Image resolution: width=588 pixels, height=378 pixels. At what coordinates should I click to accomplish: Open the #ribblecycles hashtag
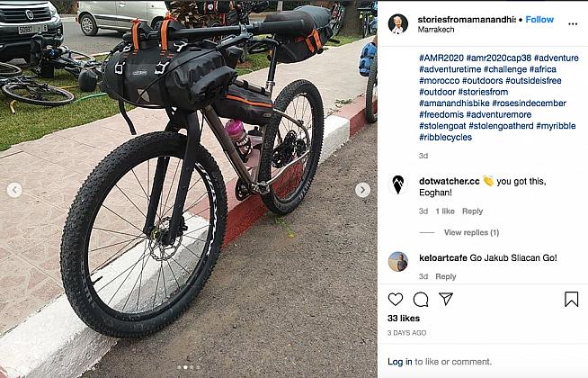pos(446,138)
